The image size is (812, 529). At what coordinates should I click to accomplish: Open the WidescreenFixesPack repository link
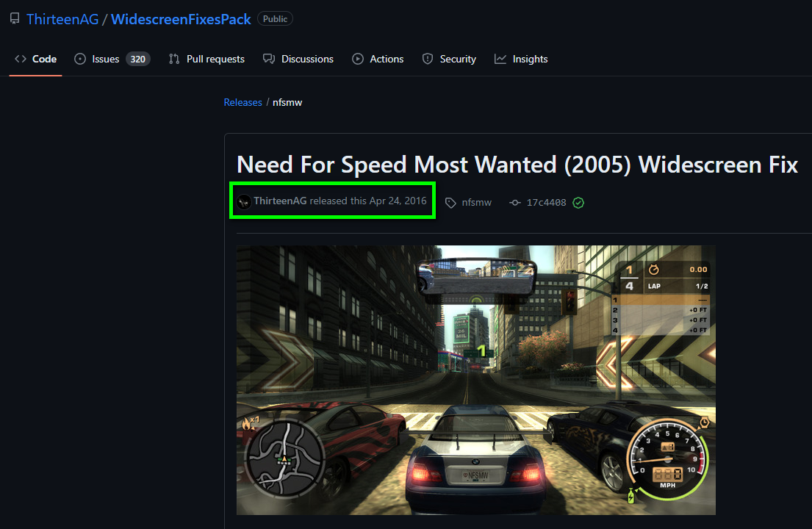181,19
